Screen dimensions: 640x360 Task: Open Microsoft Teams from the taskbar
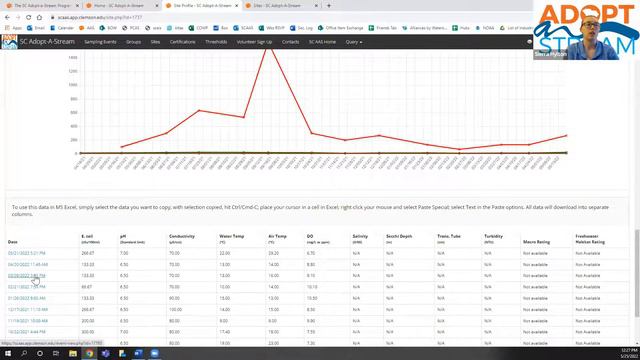106,353
